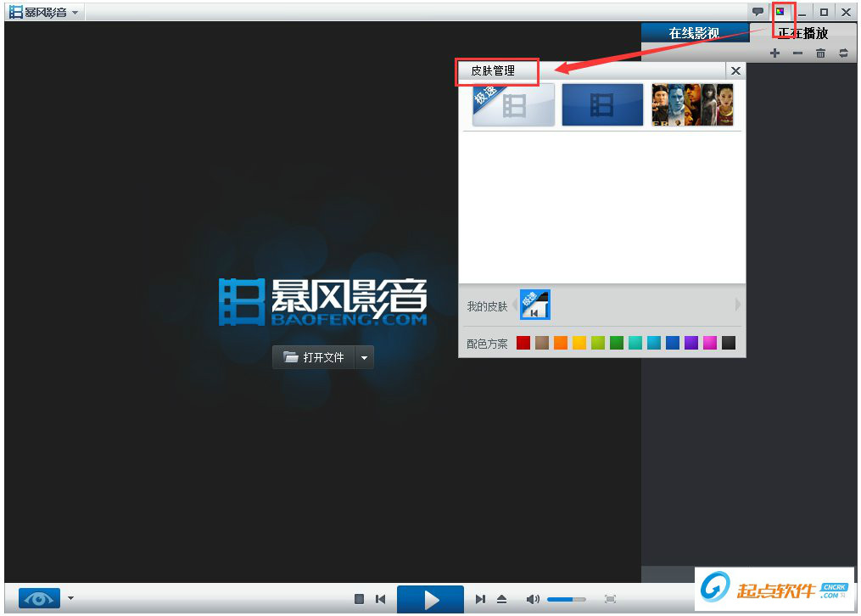Pick the yellow color scheme swatch
Screen dimensions: 861x616
[x=579, y=343]
